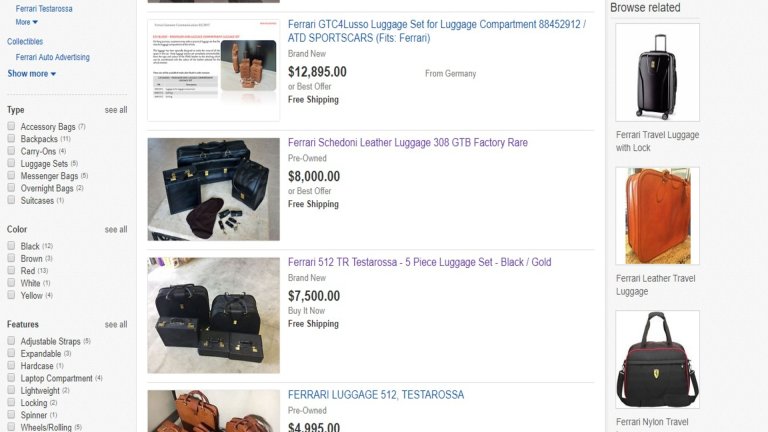Open the Ferrari 512 TR Testarossa listing title
This screenshot has height=432, width=768.
coord(419,262)
